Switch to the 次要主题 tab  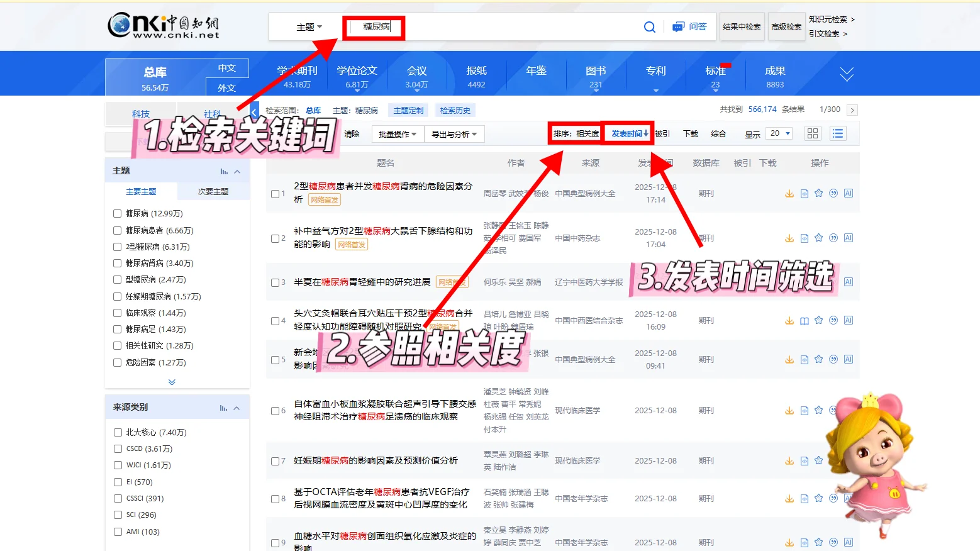213,191
